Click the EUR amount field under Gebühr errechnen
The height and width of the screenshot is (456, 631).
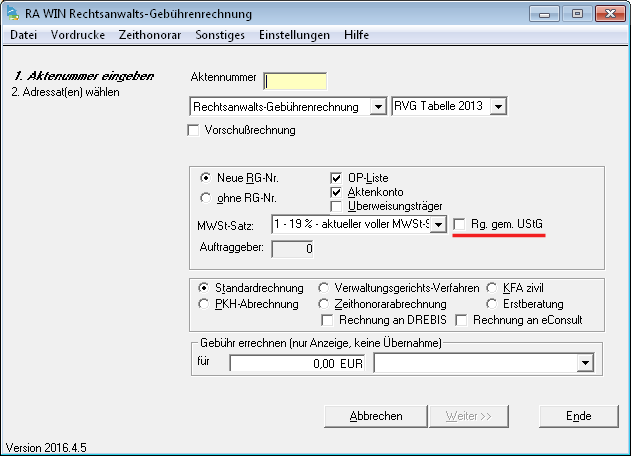(x=298, y=363)
